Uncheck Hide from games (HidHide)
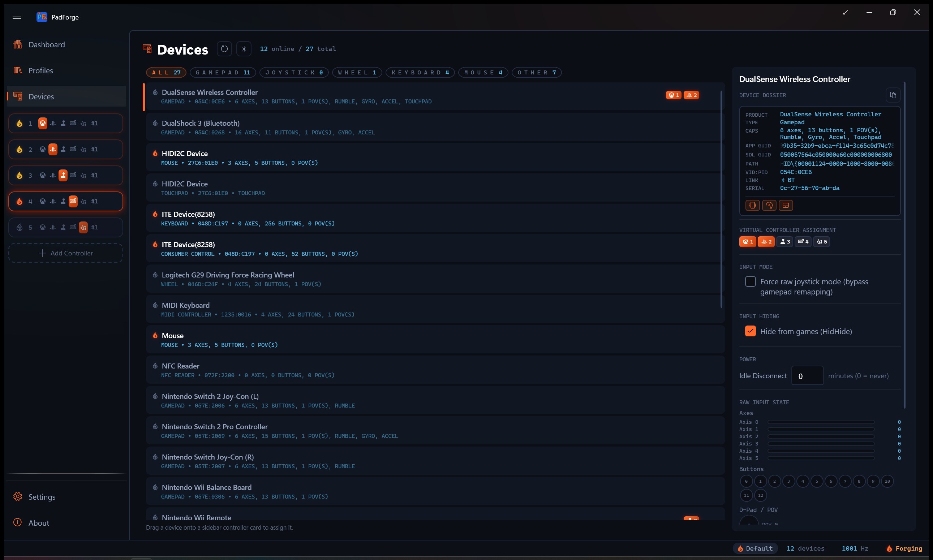Viewport: 933px width, 560px height. [750, 331]
